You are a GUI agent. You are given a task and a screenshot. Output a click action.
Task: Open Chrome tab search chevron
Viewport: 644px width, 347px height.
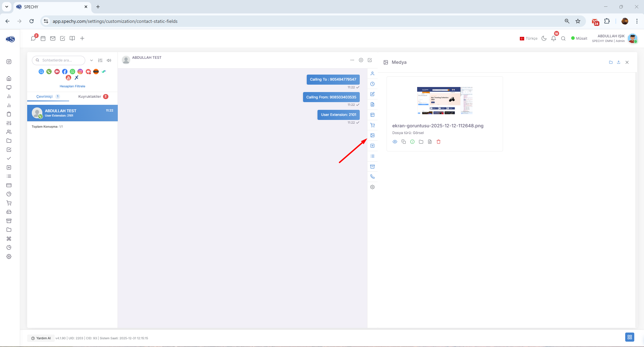pos(7,7)
